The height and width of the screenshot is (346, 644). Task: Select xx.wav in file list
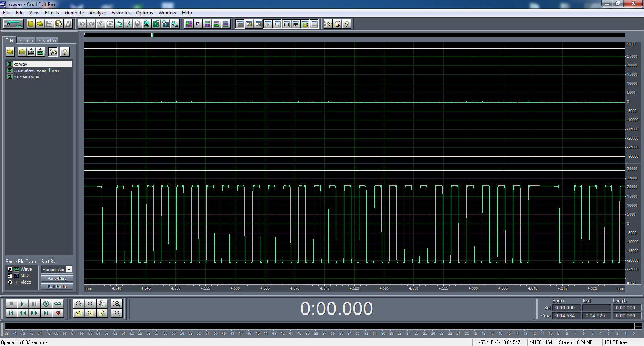pyautogui.click(x=39, y=64)
